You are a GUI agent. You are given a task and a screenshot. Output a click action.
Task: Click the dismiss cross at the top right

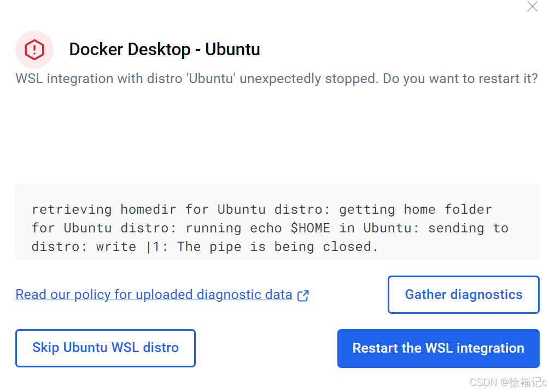click(x=532, y=7)
